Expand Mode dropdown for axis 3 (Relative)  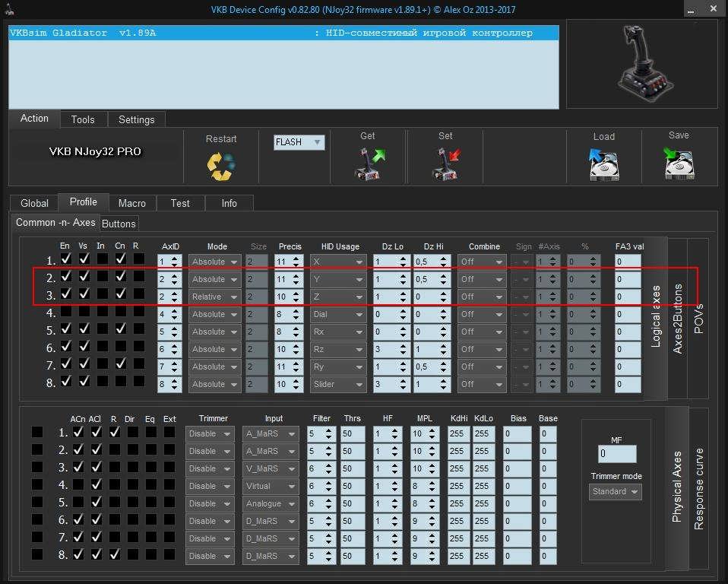point(215,297)
